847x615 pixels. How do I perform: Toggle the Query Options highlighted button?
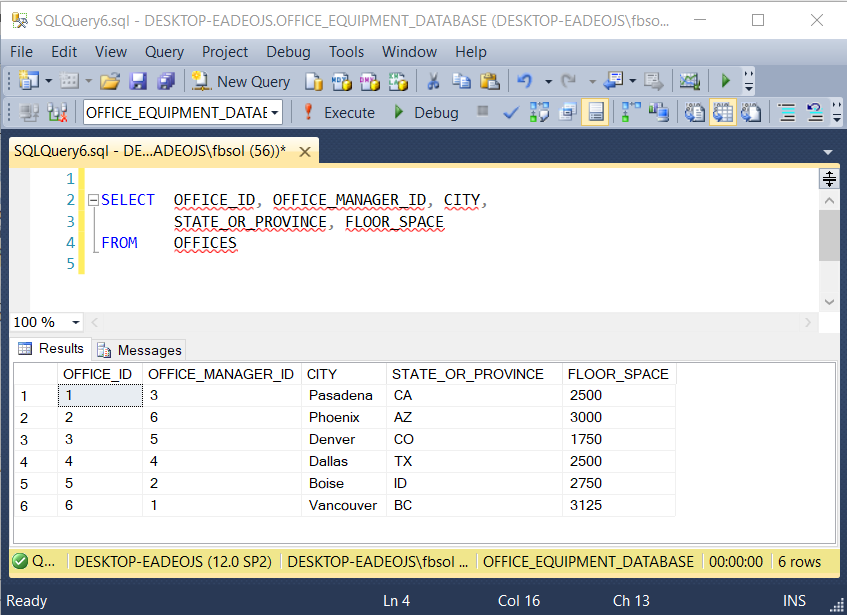[596, 113]
